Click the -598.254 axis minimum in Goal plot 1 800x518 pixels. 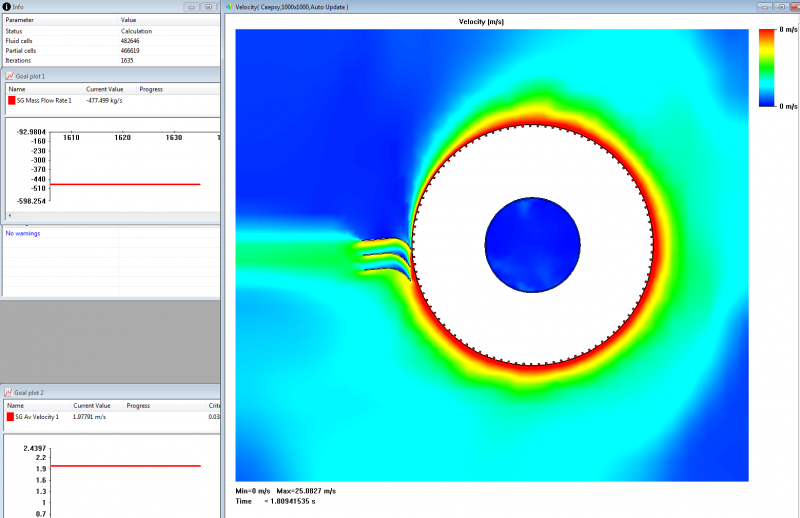31,201
